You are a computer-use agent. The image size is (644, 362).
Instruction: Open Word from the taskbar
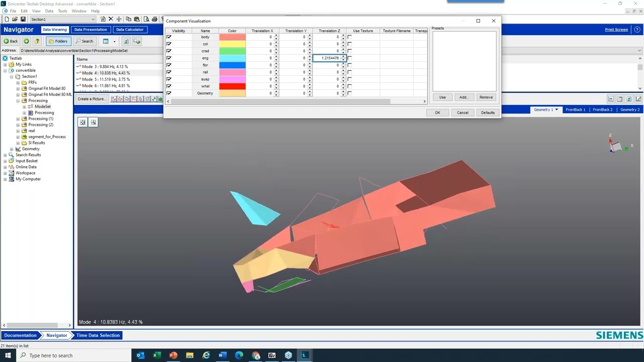pos(222,355)
